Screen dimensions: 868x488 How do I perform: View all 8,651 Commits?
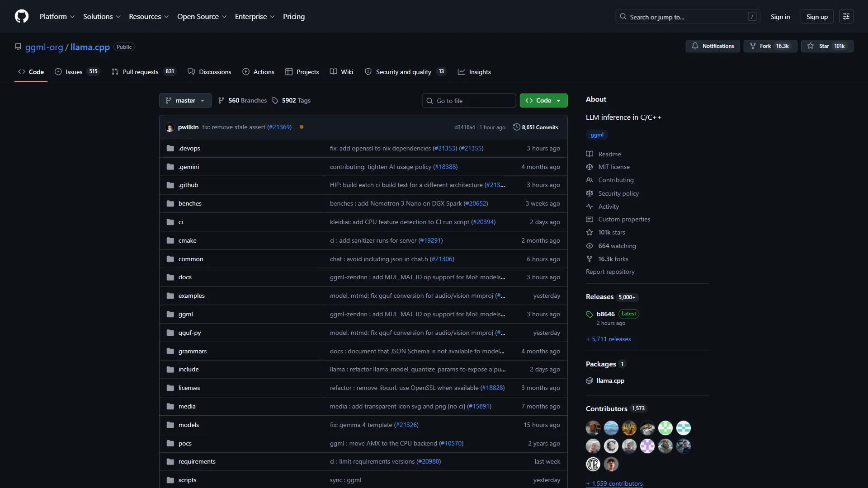(x=536, y=127)
